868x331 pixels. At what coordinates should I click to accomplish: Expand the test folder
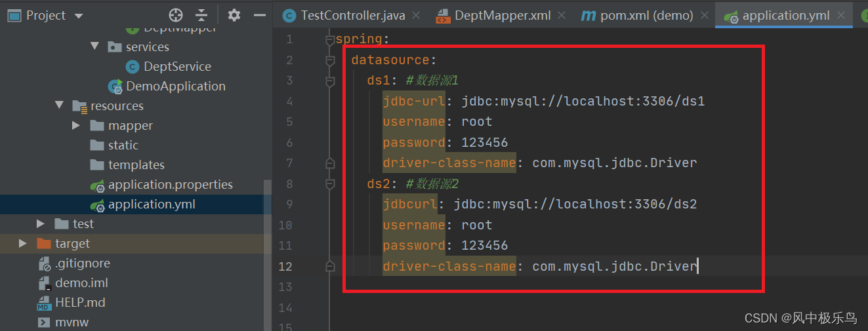(x=41, y=224)
